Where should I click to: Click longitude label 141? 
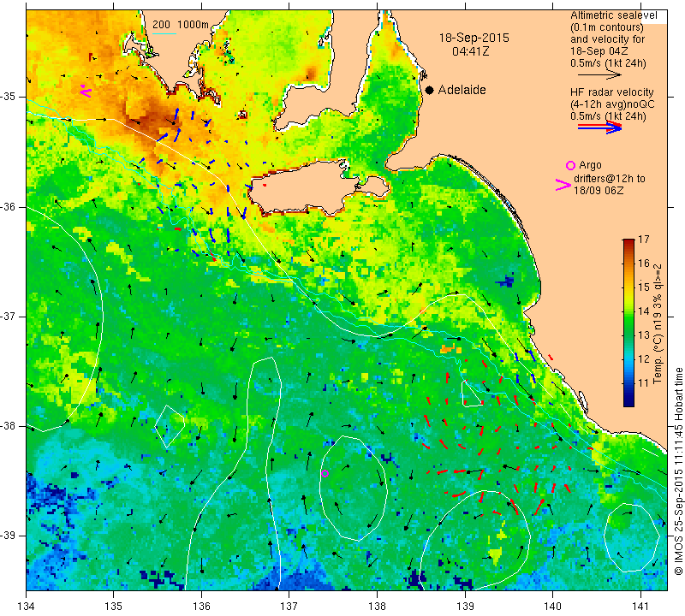tap(640, 607)
